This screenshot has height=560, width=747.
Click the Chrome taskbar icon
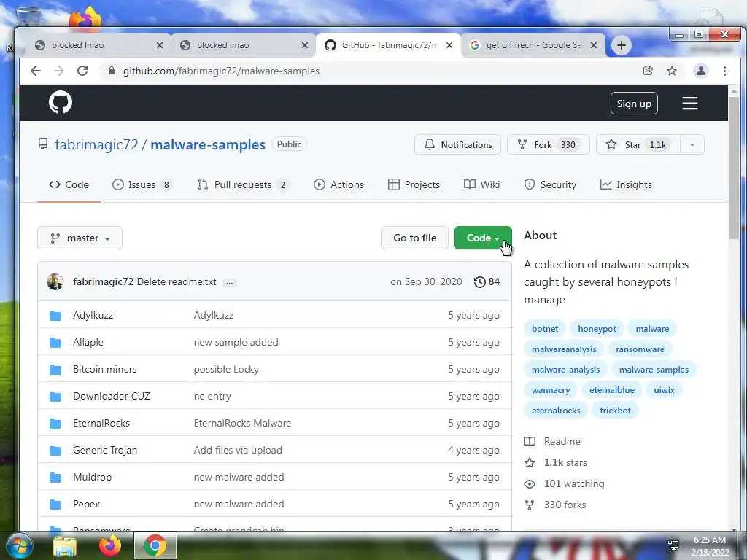pyautogui.click(x=155, y=545)
